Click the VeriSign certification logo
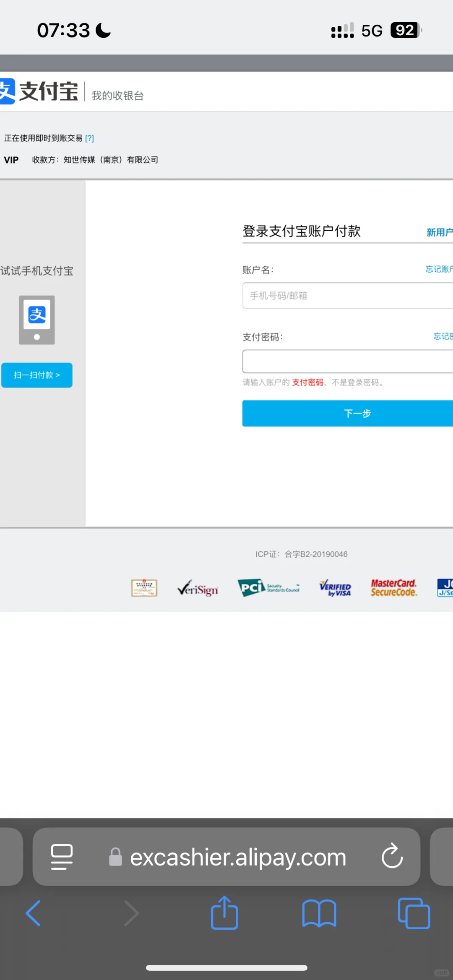453x980 pixels. click(198, 588)
